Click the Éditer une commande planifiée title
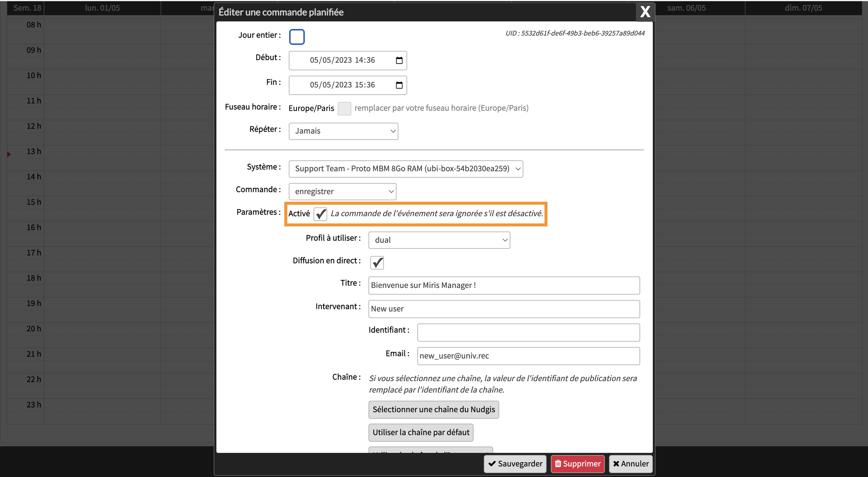Viewport: 868px width, 477px height. (281, 12)
